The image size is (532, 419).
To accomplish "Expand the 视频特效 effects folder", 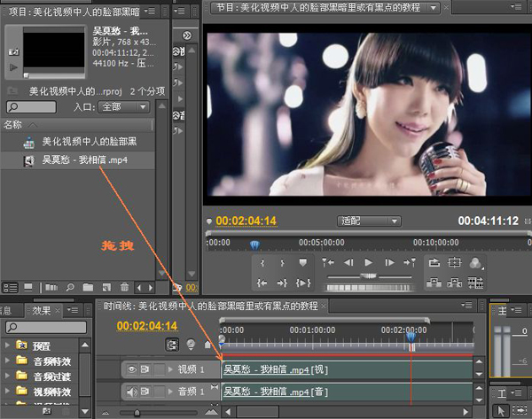I will (7, 391).
